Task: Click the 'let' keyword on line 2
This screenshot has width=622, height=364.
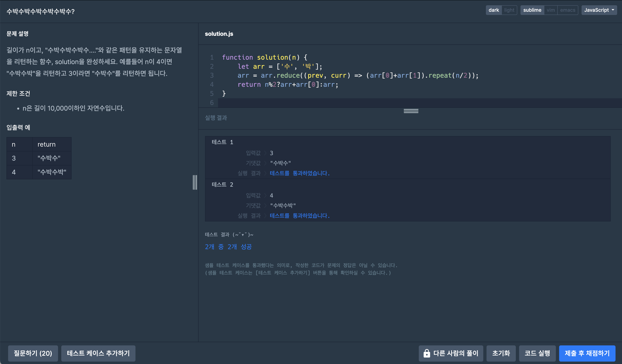Action: pos(243,66)
